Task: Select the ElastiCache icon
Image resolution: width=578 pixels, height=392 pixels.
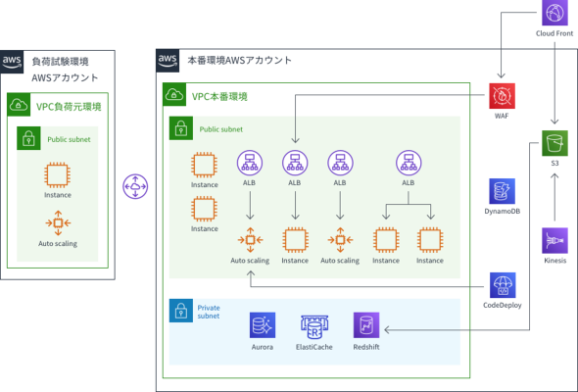Action: coord(314,326)
